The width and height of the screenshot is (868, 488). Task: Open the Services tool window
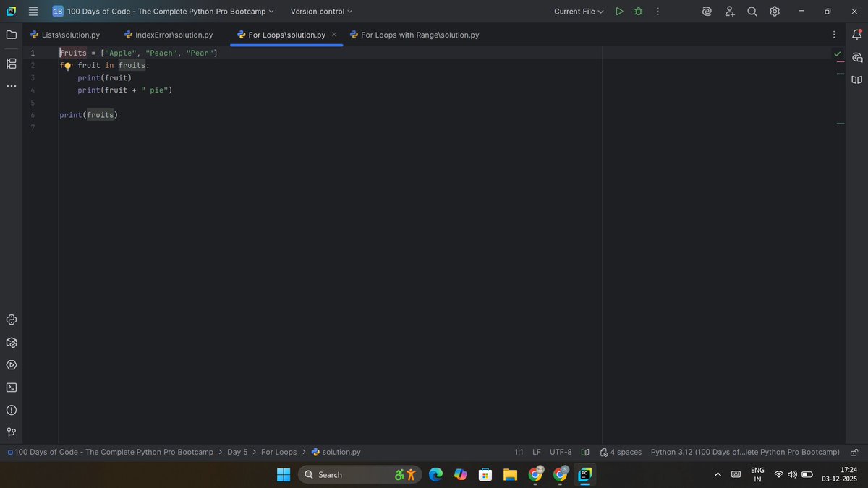click(11, 365)
